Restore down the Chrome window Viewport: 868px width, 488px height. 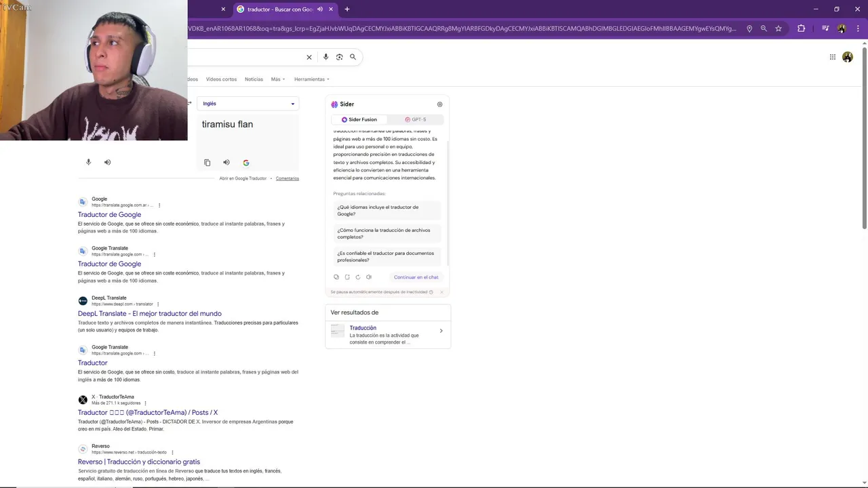point(837,9)
